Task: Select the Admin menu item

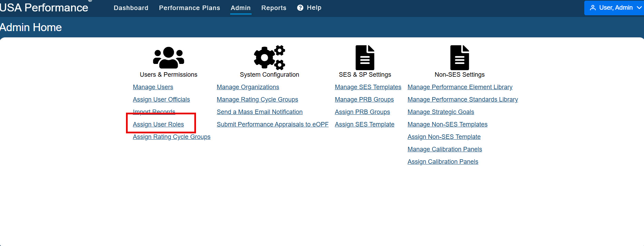Action: pos(241,8)
